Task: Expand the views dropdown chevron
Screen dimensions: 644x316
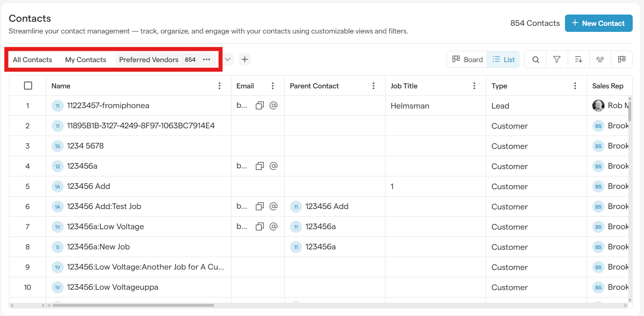Action: (x=228, y=59)
